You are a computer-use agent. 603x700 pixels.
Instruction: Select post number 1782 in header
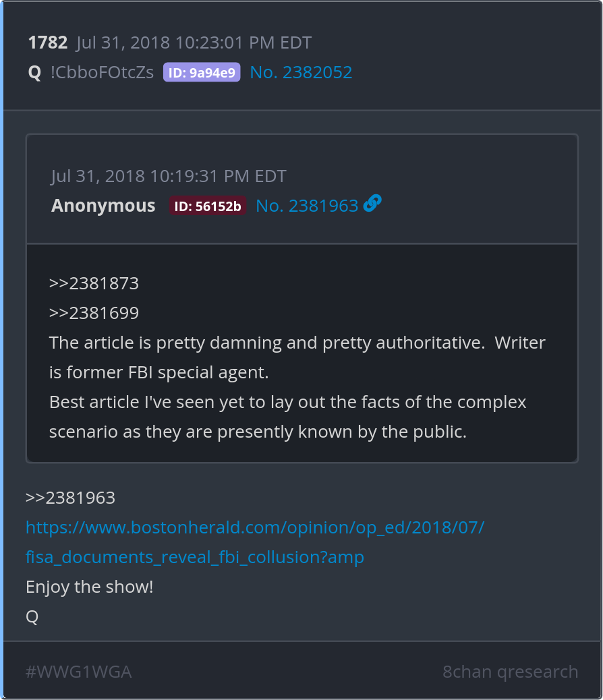pos(48,43)
